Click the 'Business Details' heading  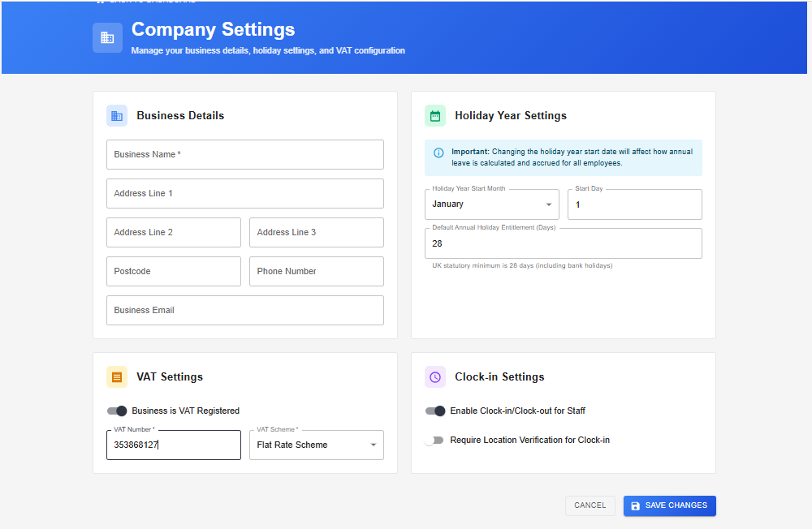point(180,116)
